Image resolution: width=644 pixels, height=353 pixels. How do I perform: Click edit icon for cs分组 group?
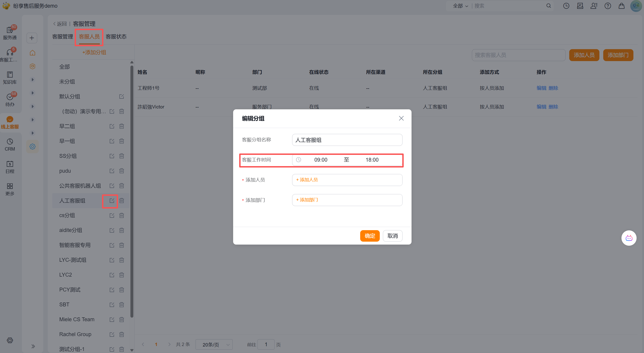coord(112,215)
